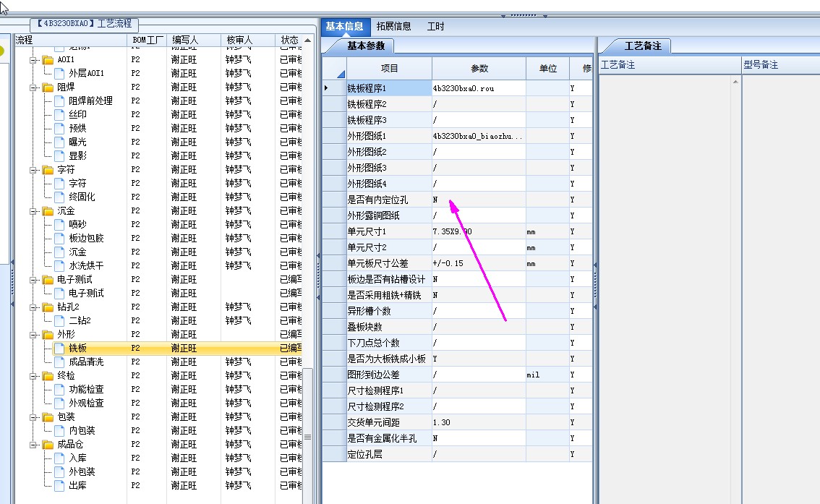The width and height of the screenshot is (820, 504).
Task: Click the 二钻2 document icon
Action: [59, 320]
